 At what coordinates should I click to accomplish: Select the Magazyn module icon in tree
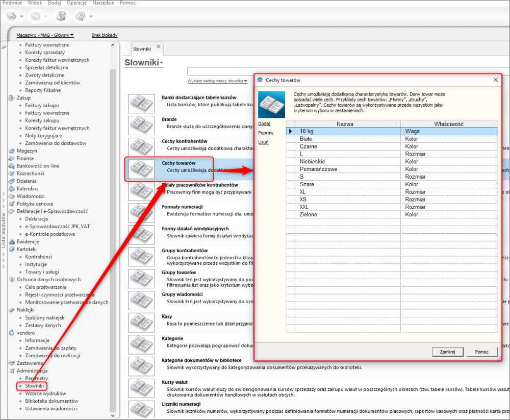coord(12,151)
